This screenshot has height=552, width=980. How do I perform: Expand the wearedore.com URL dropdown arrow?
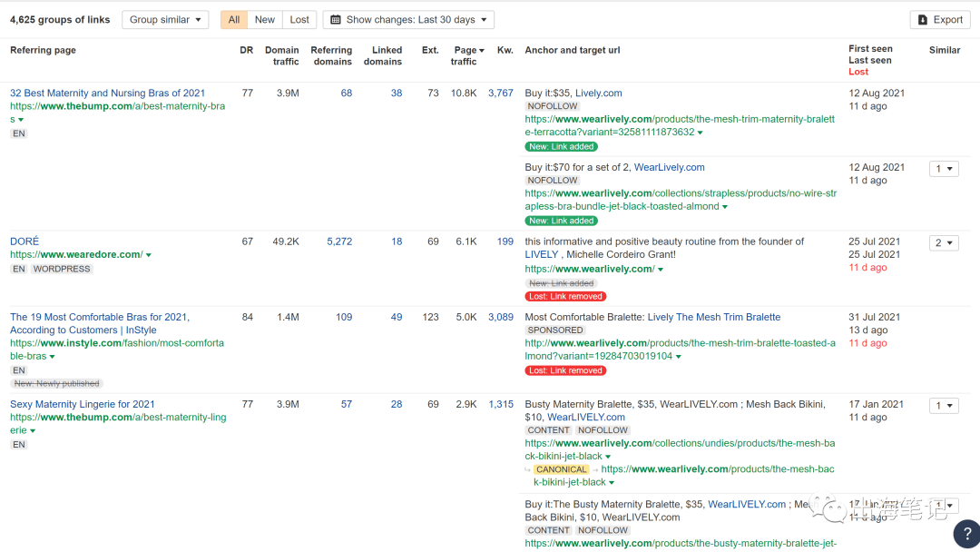click(x=149, y=255)
